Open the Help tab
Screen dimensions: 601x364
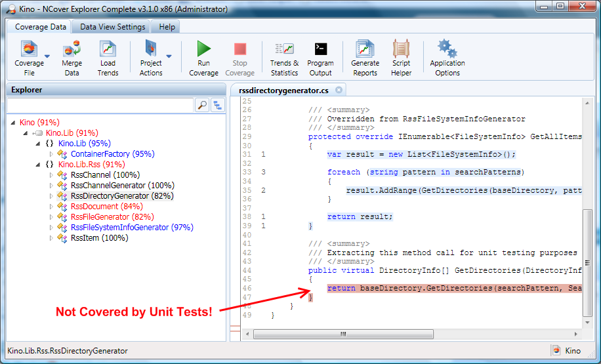pyautogui.click(x=167, y=27)
